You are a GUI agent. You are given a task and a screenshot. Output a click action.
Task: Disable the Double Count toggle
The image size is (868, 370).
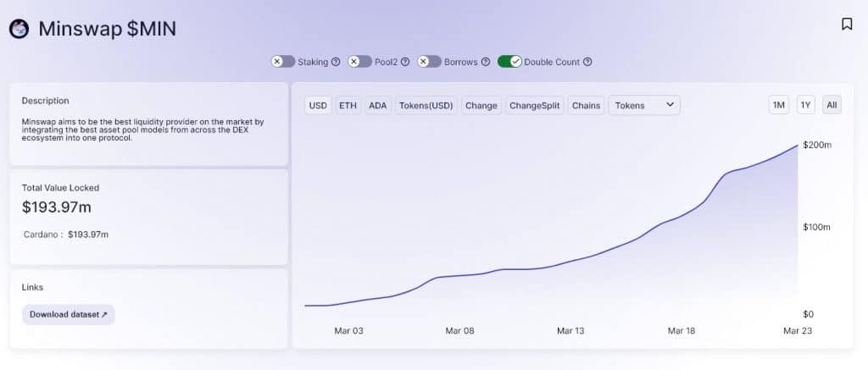[x=509, y=62]
